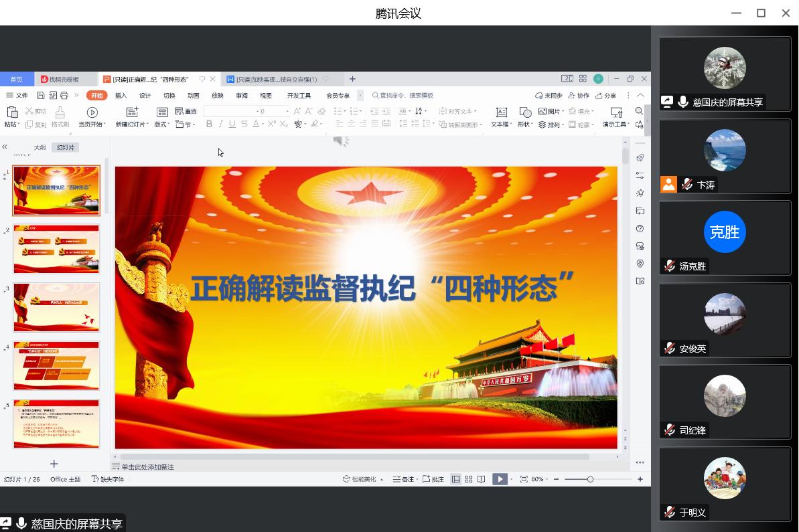Switch to slide sorter grid view
Image resolution: width=799 pixels, height=532 pixels.
click(469, 479)
